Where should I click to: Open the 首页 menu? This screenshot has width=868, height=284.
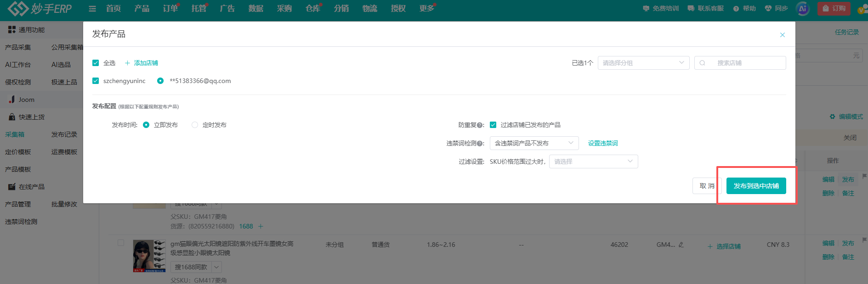pos(113,9)
